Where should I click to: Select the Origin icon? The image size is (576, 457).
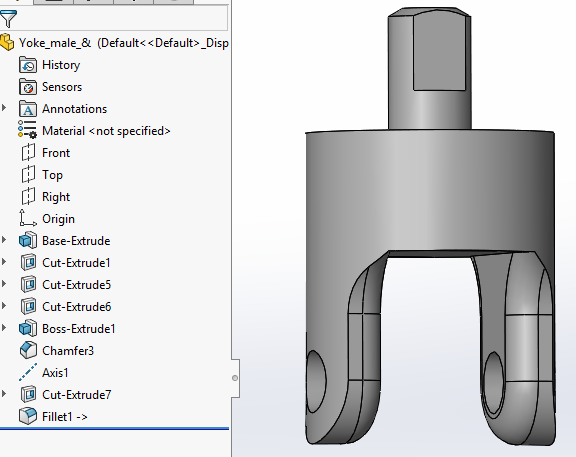click(x=28, y=218)
